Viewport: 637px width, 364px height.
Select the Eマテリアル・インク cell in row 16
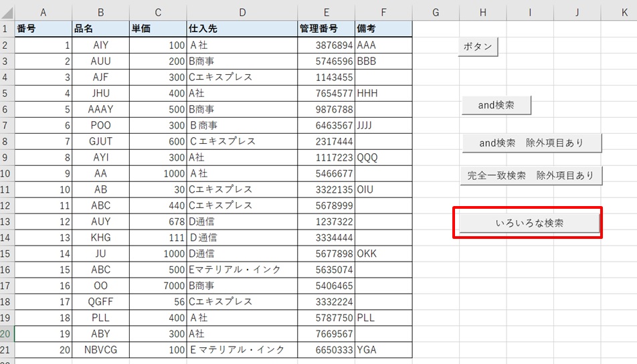pyautogui.click(x=242, y=270)
